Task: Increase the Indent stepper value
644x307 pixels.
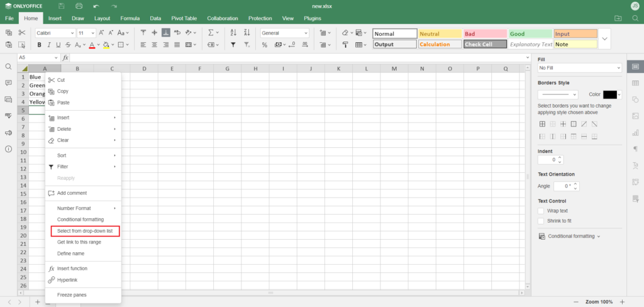Action: click(560, 157)
